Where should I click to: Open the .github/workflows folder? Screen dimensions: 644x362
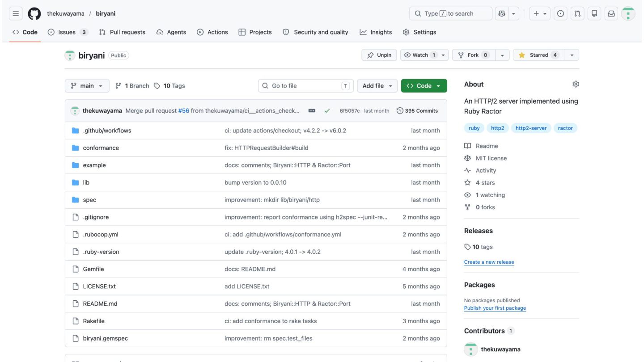[107, 130]
